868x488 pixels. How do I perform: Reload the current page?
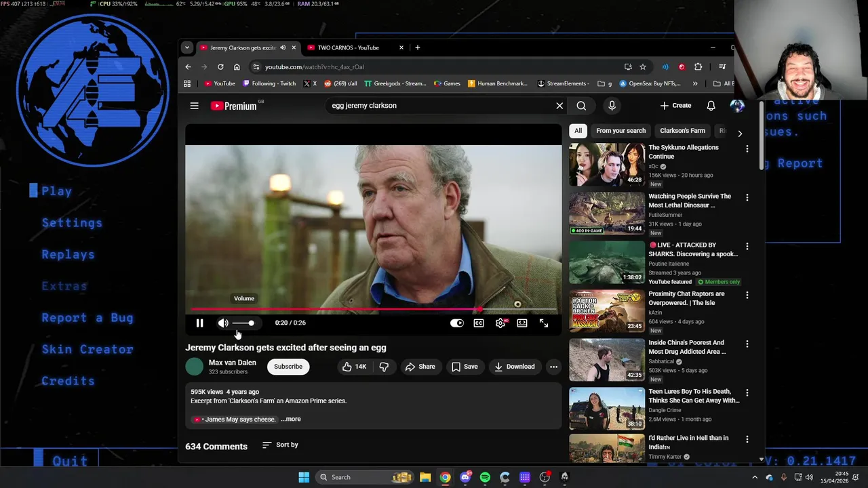pyautogui.click(x=220, y=67)
